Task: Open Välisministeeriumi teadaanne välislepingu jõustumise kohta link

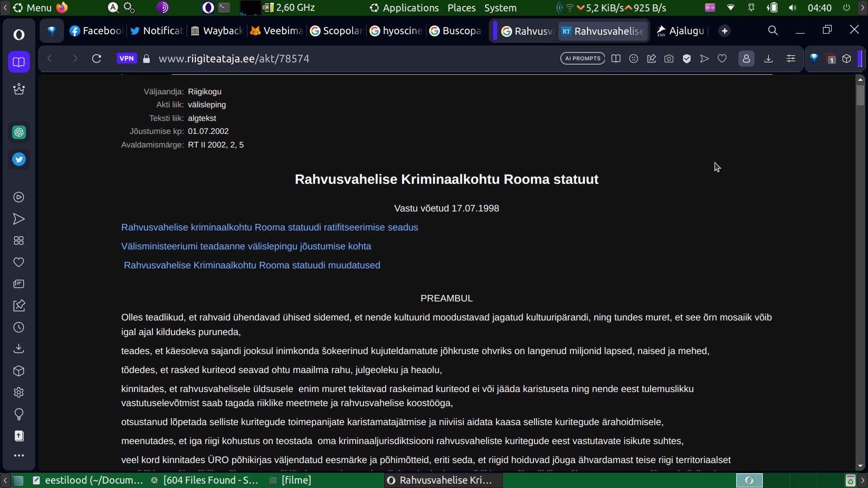Action: coord(246,246)
